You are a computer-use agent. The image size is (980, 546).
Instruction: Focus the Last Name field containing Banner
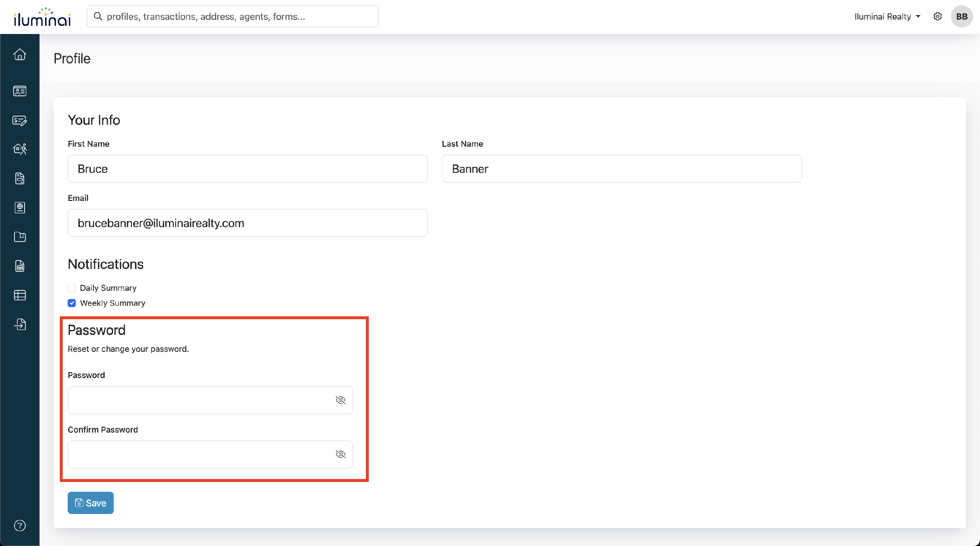click(622, 169)
